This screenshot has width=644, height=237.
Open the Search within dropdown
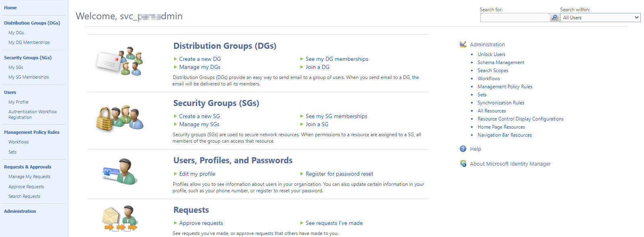pyautogui.click(x=600, y=17)
